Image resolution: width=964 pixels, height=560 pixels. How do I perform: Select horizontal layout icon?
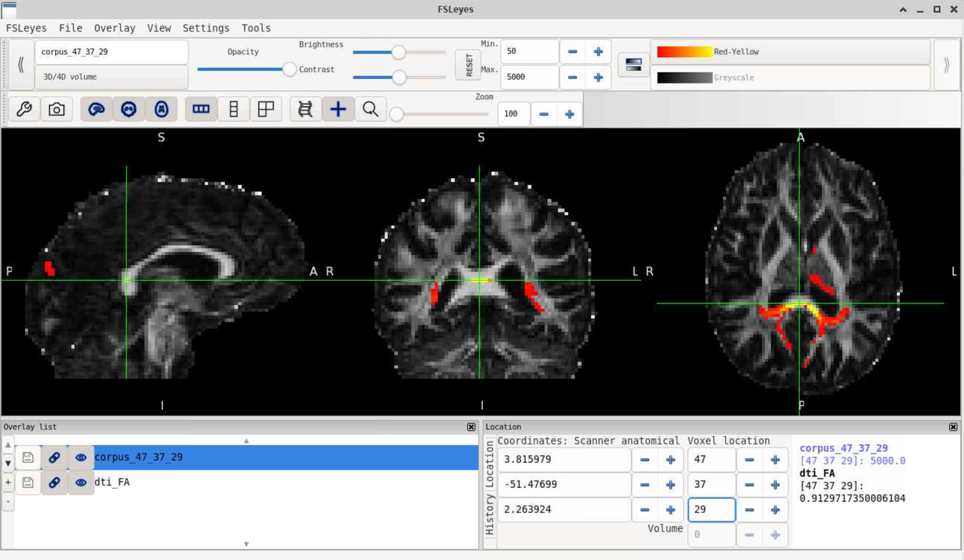(x=201, y=109)
